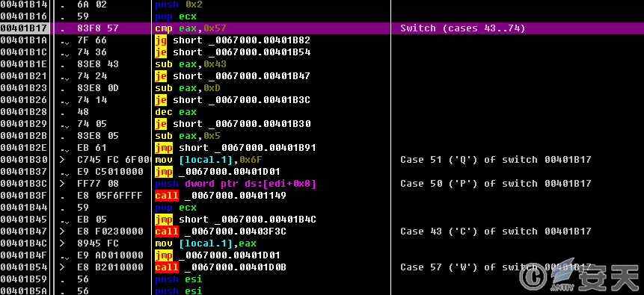Select the 'jg short _0067000.00401B82' instruction
Image resolution: width=644 pixels, height=295 pixels.
point(233,40)
